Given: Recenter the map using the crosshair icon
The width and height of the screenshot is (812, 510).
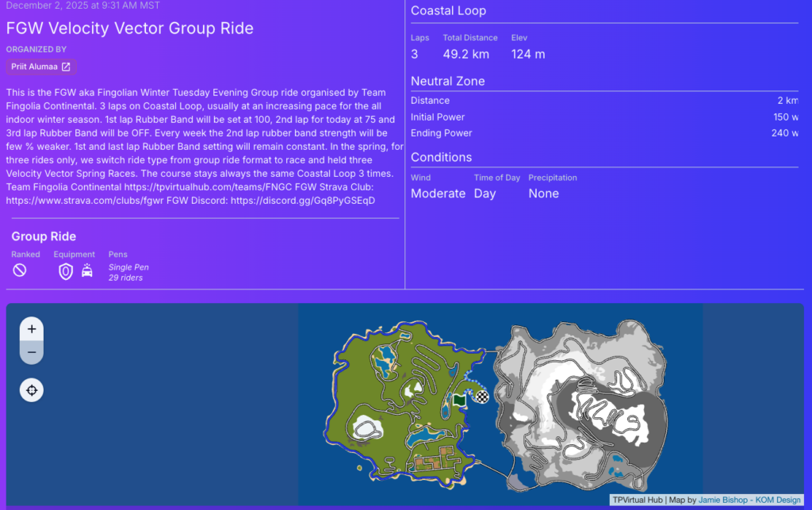Looking at the screenshot, I should (x=31, y=390).
